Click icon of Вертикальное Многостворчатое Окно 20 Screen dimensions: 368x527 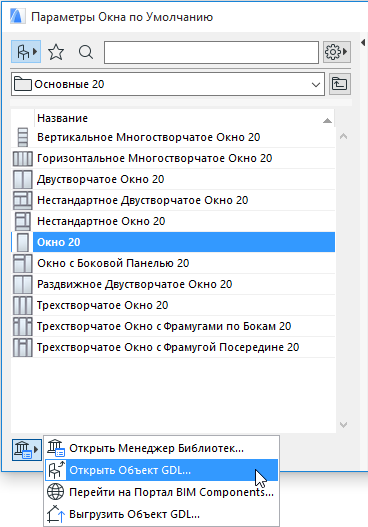(x=23, y=137)
